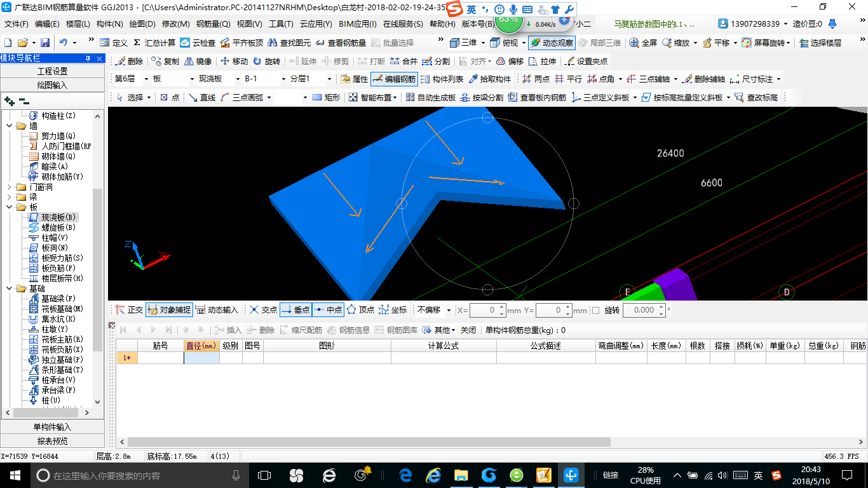Toggle 正交 orthogonal mode
Viewport: 868px width, 488px height.
coord(129,309)
